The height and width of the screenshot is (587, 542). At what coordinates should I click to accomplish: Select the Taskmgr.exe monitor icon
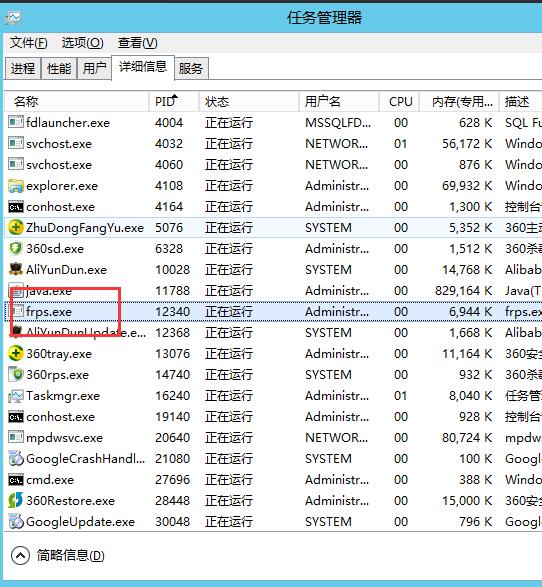click(x=16, y=396)
